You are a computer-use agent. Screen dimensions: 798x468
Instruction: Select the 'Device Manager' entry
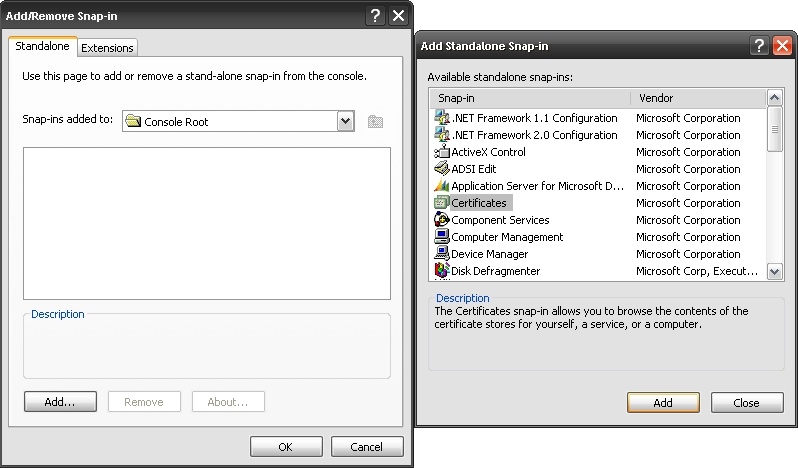tap(489, 254)
